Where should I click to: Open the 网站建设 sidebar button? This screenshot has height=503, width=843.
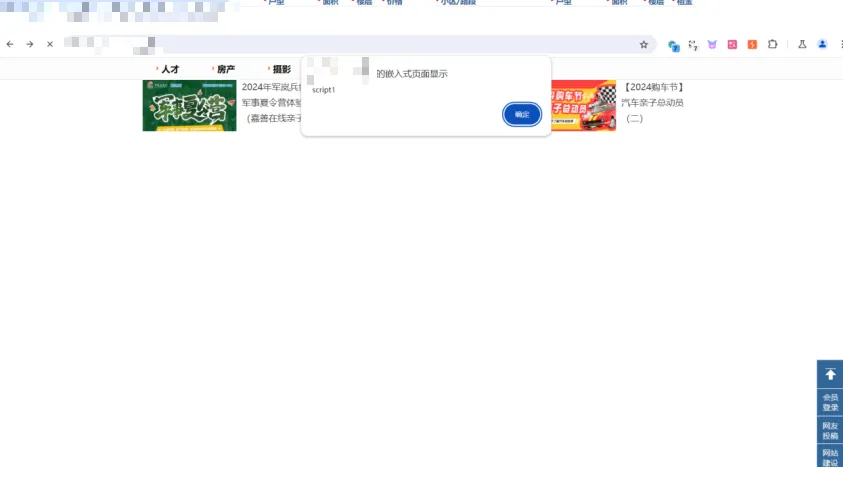[x=830, y=457]
